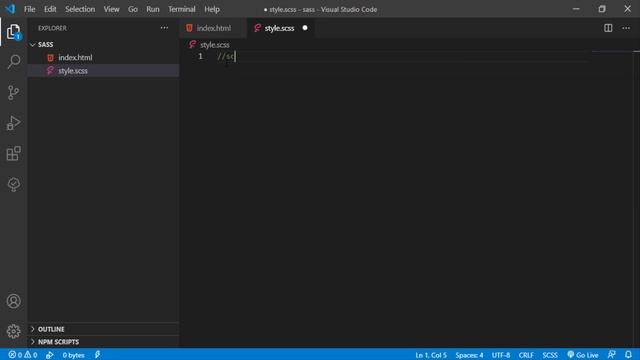Viewport: 640px width, 360px height.
Task: Split the editor to the right
Action: pos(608,28)
